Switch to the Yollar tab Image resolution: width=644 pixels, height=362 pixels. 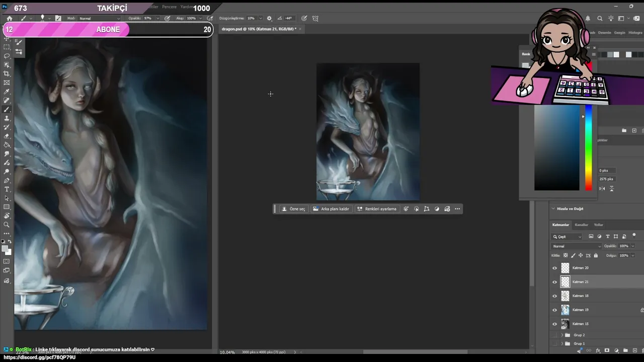(598, 225)
